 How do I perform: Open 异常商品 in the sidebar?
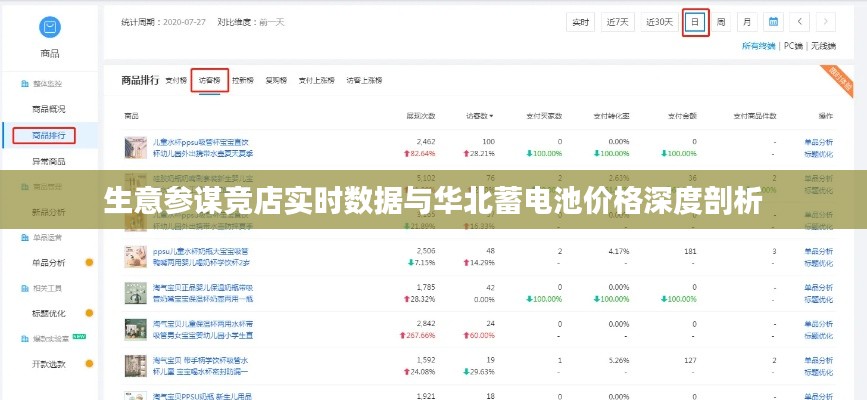(49, 162)
